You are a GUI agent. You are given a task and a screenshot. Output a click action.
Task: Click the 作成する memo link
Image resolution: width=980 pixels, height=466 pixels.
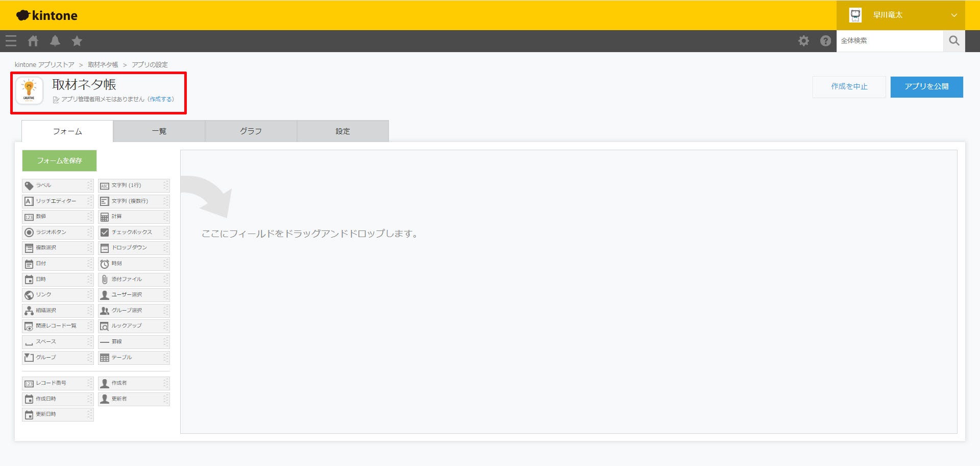tap(161, 99)
